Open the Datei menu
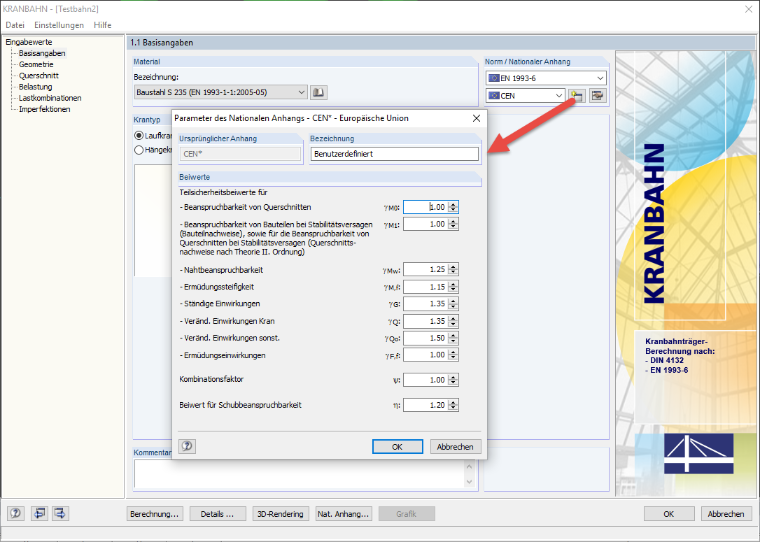 [15, 25]
